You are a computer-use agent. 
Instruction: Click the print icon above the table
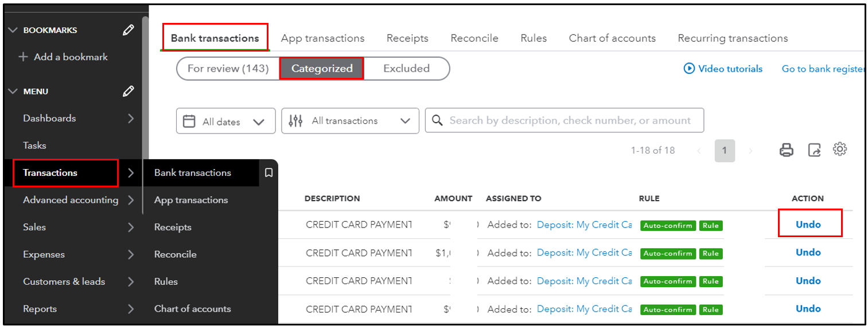[x=786, y=150]
